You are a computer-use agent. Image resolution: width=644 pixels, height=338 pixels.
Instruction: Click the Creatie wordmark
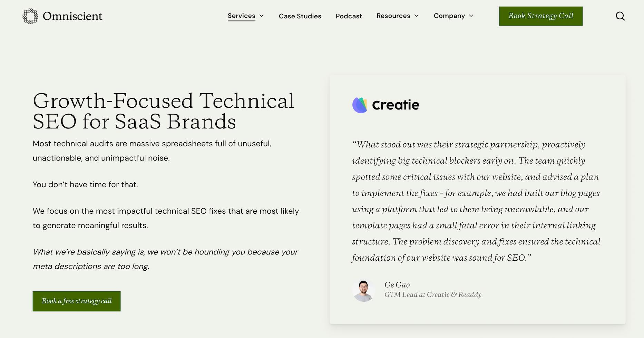tap(395, 105)
